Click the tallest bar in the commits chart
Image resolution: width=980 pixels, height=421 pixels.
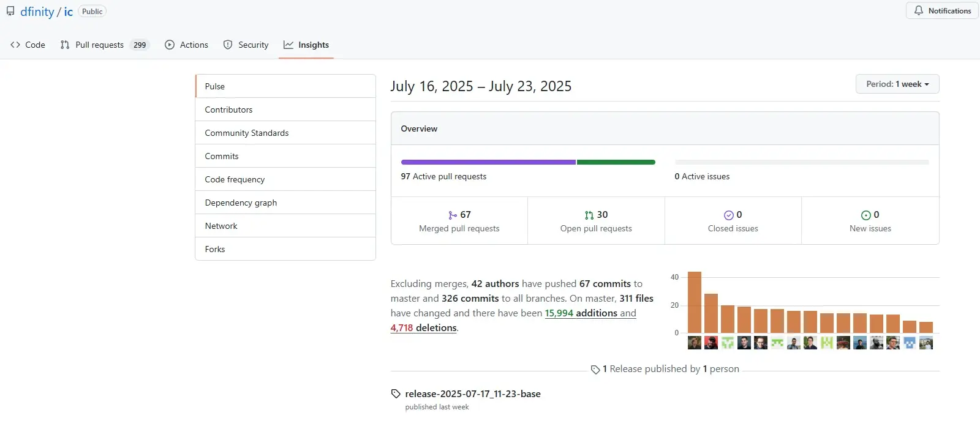[x=695, y=302]
